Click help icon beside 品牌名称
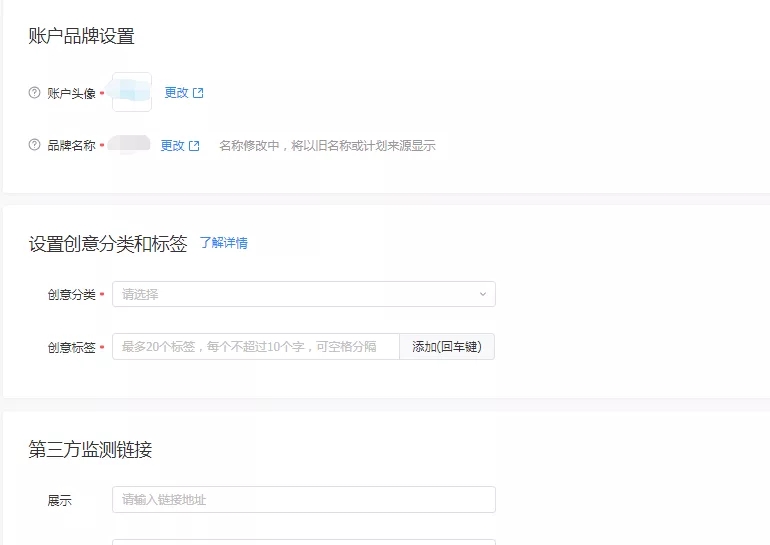The height and width of the screenshot is (545, 770). coord(35,145)
